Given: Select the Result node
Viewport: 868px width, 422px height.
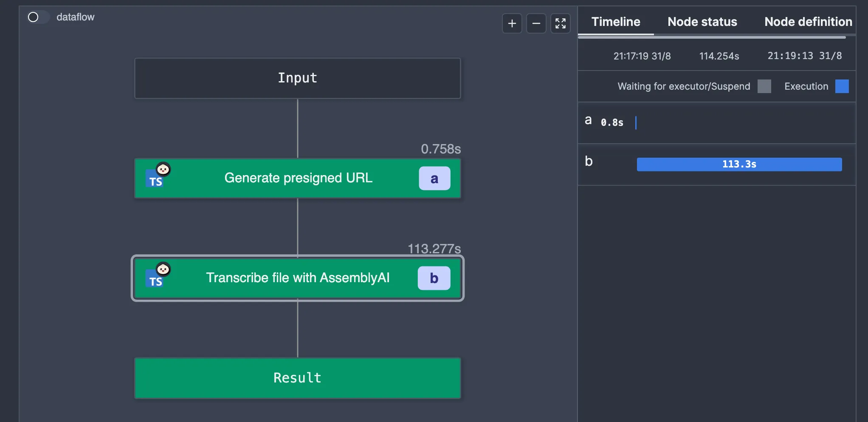Looking at the screenshot, I should (297, 378).
